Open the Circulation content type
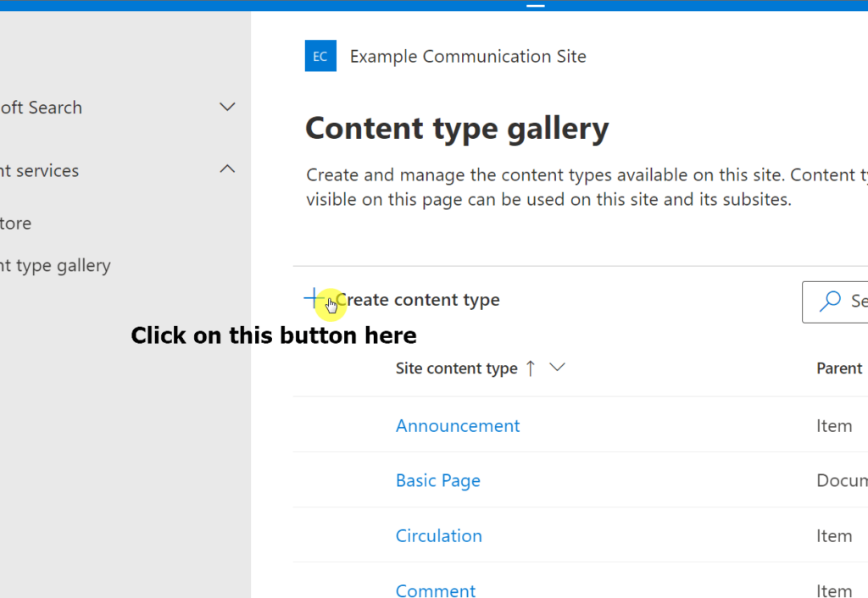Viewport: 868px width, 598px height. point(439,535)
